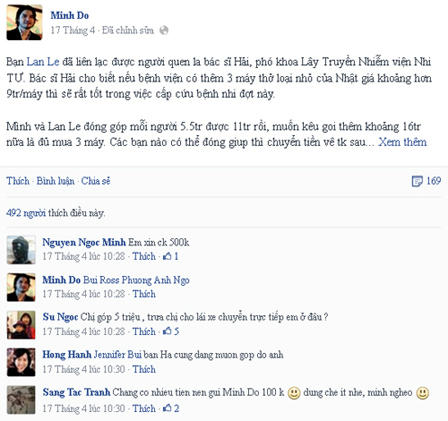Open the Su Ngoc commenter name link
This screenshot has width=448, height=421.
(60, 317)
